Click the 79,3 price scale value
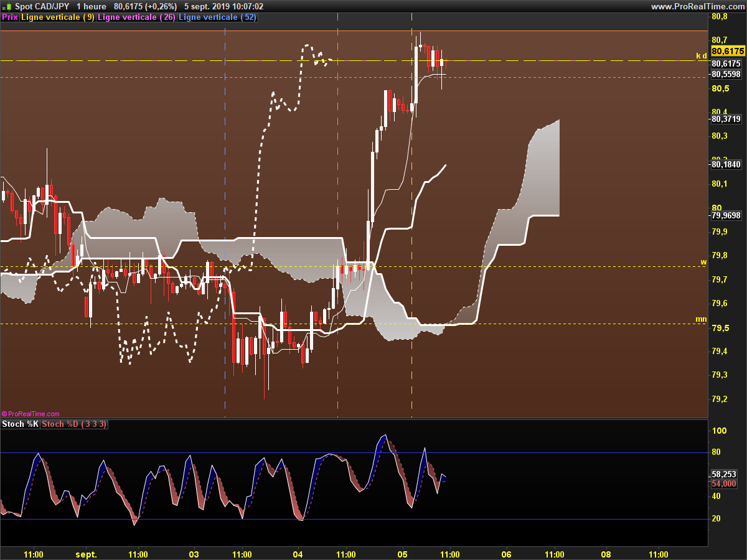The height and width of the screenshot is (560, 747). click(x=720, y=375)
